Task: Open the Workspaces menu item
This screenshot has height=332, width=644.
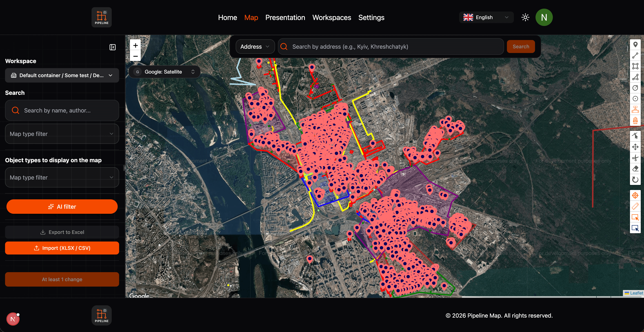Action: pyautogui.click(x=332, y=17)
